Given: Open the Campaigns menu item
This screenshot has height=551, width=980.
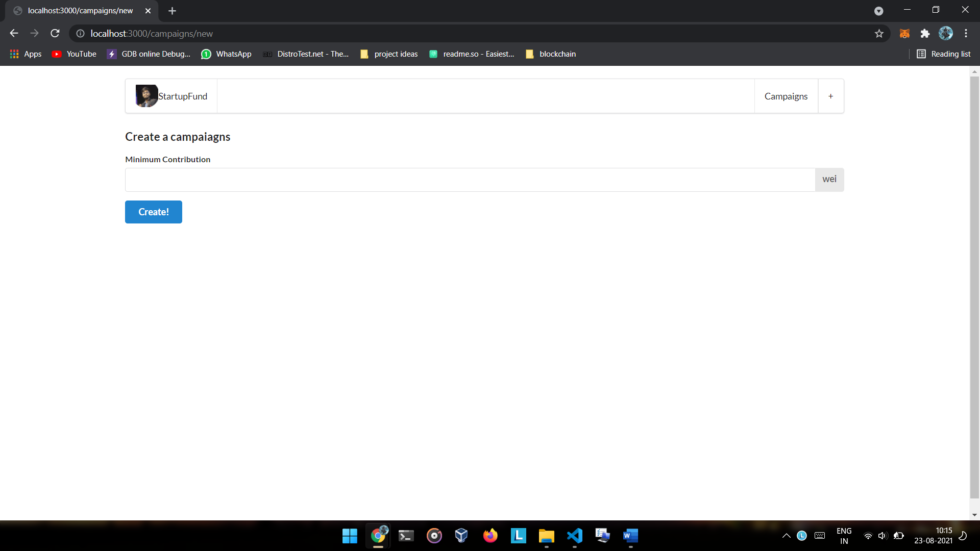Looking at the screenshot, I should click(x=786, y=96).
